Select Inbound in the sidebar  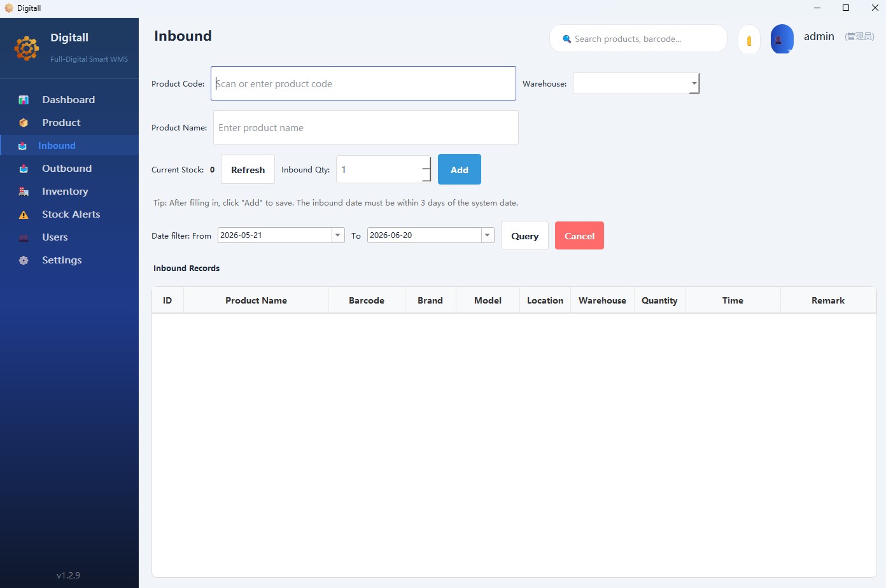(69, 146)
